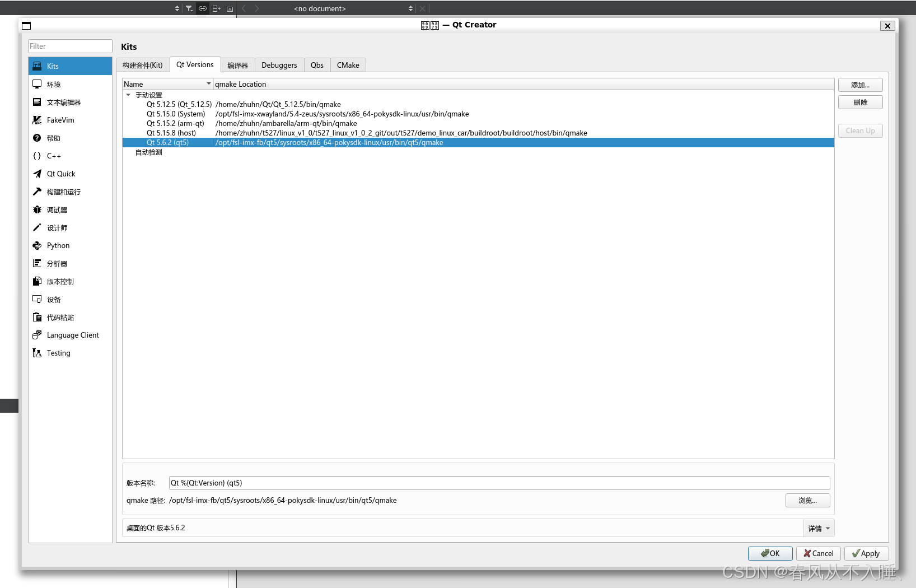The width and height of the screenshot is (916, 588).
Task: Click the 版本名称 text field
Action: click(499, 483)
